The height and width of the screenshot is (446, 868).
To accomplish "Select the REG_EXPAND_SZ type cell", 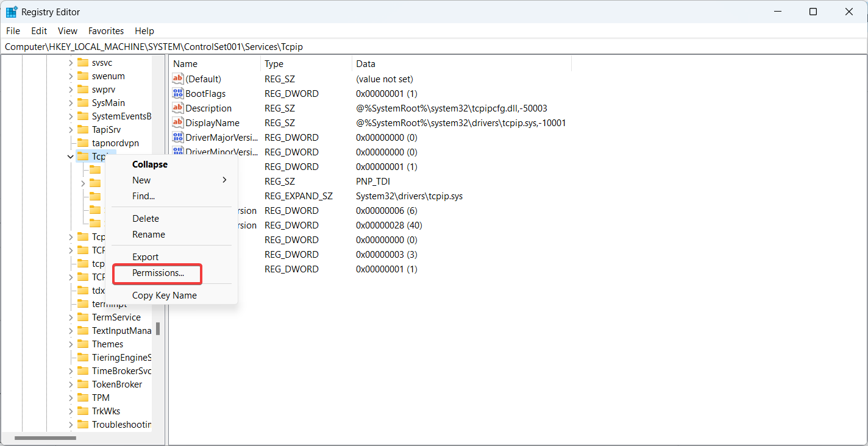I will (299, 196).
